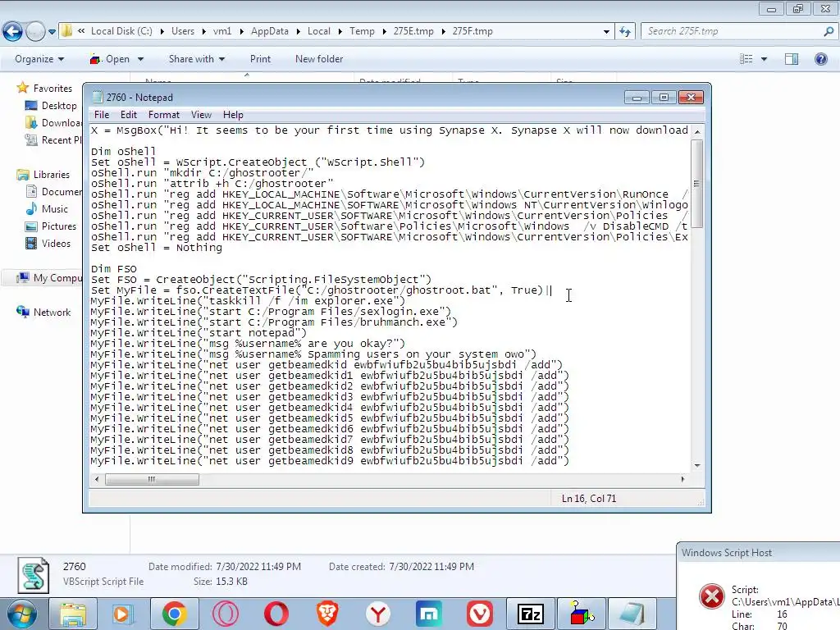Image resolution: width=840 pixels, height=630 pixels.
Task: Launch red Opera browser on taskbar
Action: click(x=276, y=614)
